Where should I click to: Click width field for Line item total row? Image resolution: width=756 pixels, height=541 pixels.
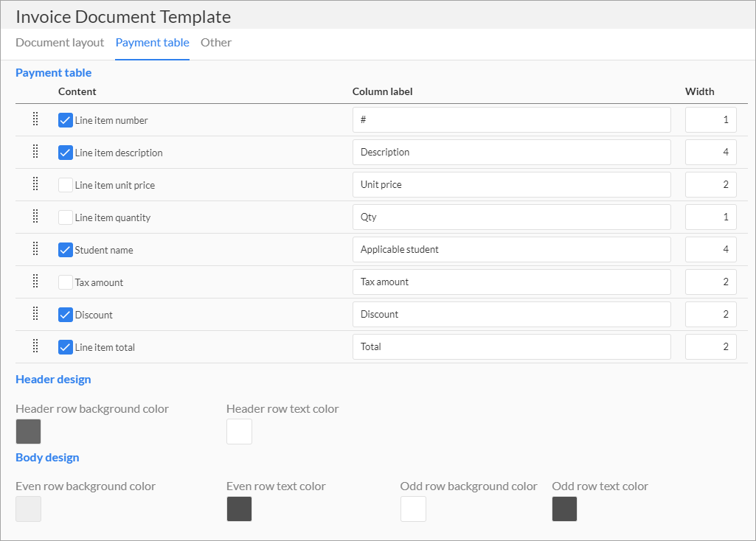pos(711,347)
